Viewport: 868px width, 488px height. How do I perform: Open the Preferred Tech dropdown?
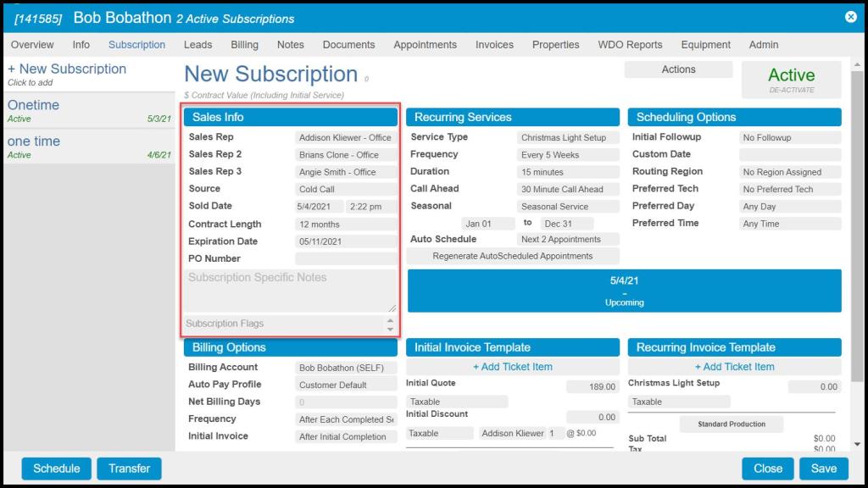(x=790, y=190)
